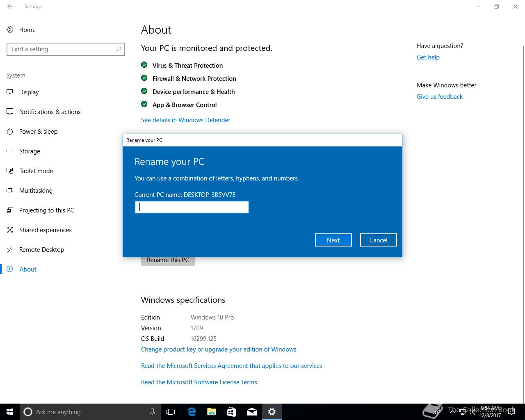Click the Power & sleep icon in sidebar

click(10, 132)
